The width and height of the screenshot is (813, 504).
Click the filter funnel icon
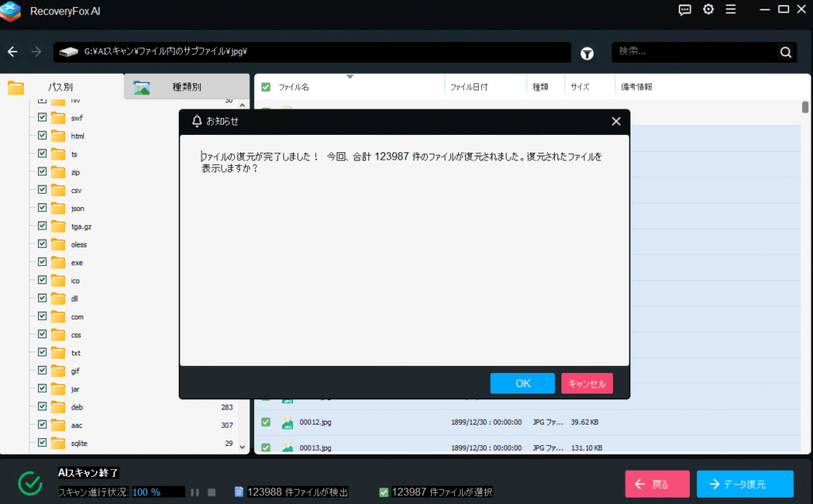pos(587,53)
